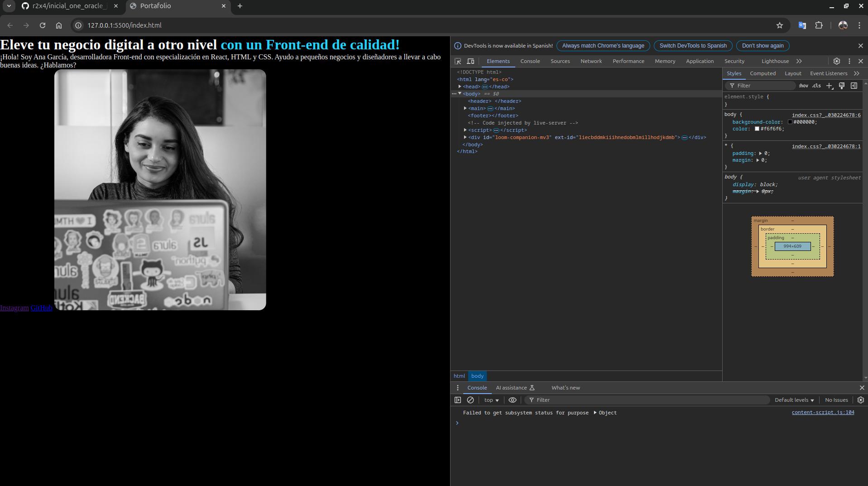
Task: Open the GitHub link on page
Action: pos(42,308)
